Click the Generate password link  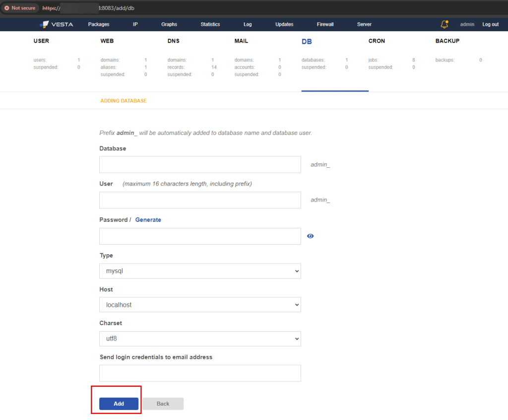pyautogui.click(x=148, y=220)
